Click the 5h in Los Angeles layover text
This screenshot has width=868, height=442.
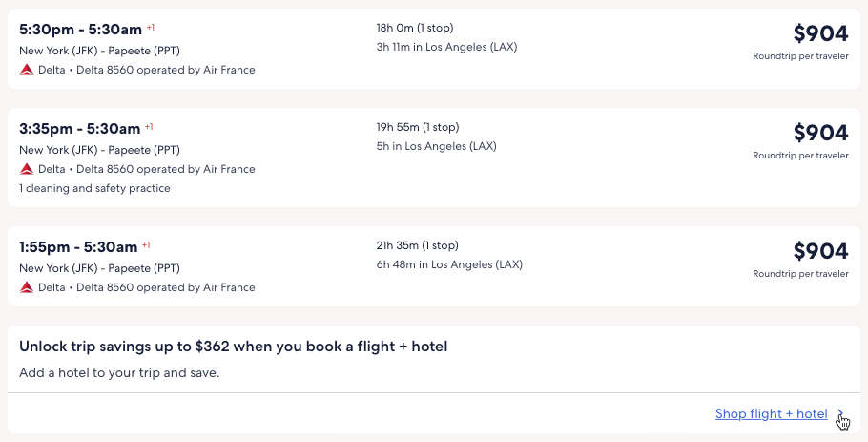coord(436,146)
